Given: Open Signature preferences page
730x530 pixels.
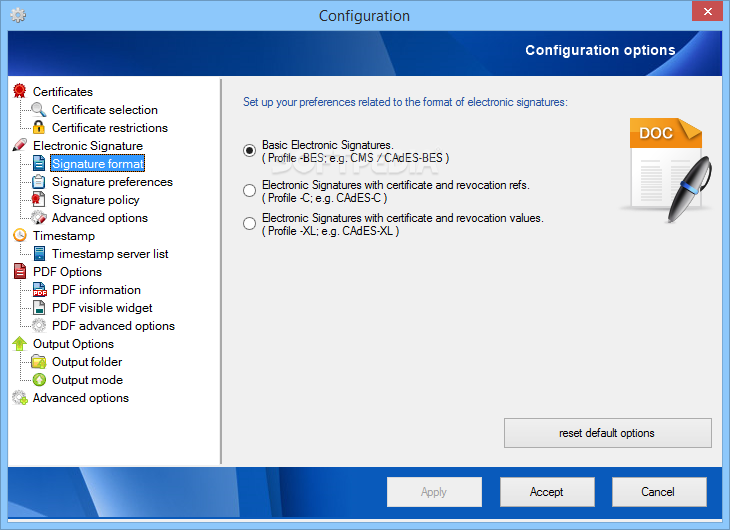Looking at the screenshot, I should tap(112, 182).
